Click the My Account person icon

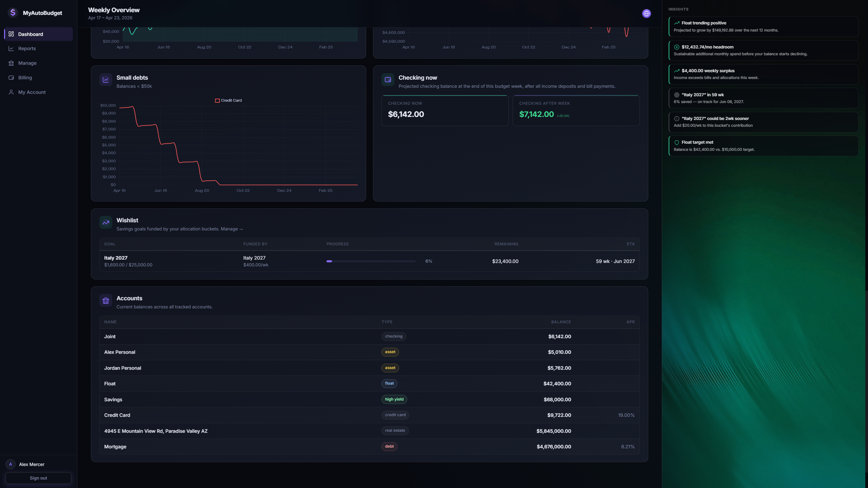coord(11,92)
